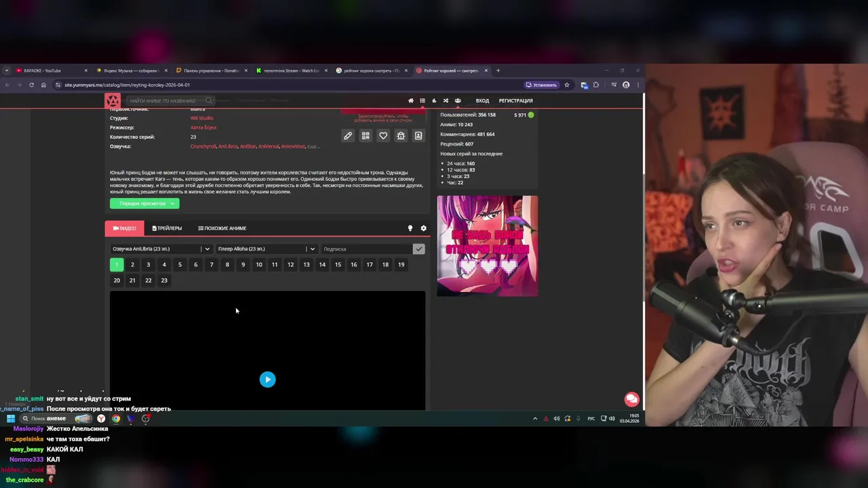This screenshot has width=868, height=488.
Task: Open the Wit Studio studio link
Action: pos(202,118)
